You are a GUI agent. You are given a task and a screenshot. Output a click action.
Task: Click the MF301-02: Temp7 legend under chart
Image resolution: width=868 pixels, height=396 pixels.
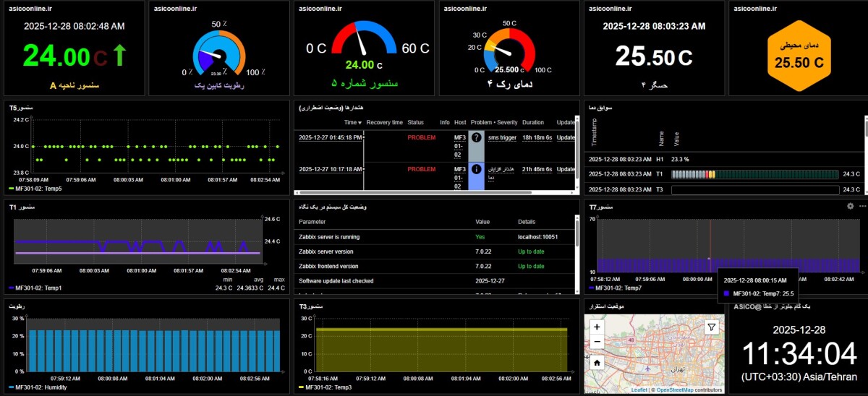617,287
